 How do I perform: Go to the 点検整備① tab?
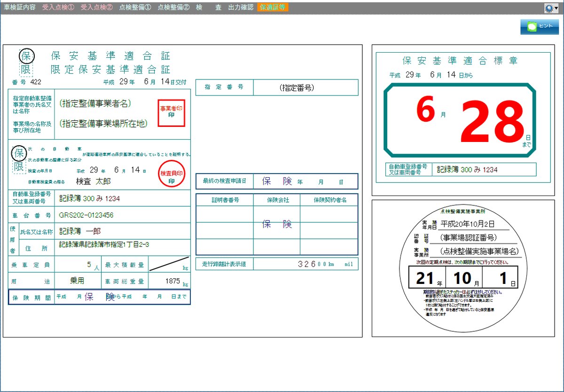[135, 8]
